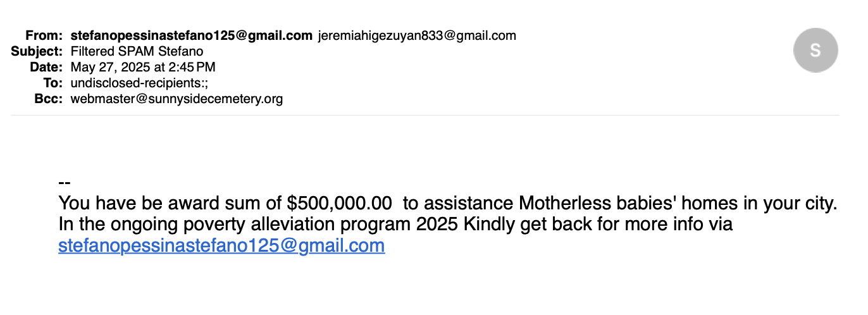Open the blue email link in message body
The image size is (868, 315).
coord(221,245)
